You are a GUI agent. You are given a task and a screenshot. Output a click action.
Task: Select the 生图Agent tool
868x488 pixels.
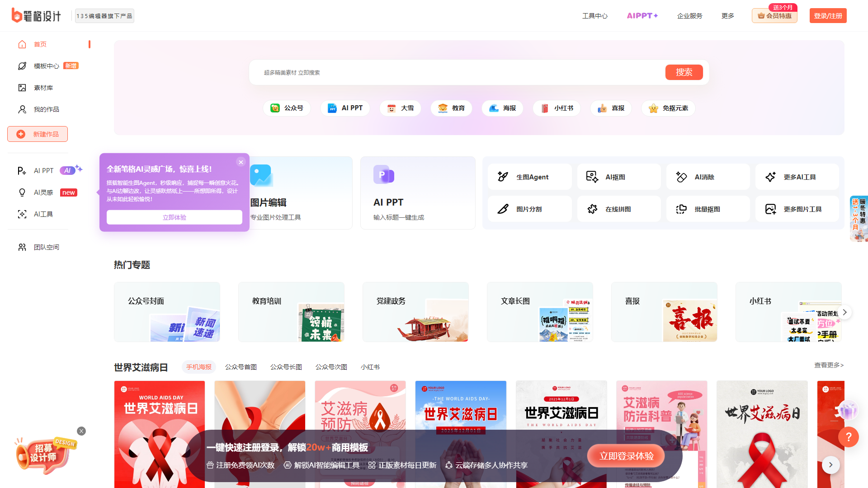[529, 177]
